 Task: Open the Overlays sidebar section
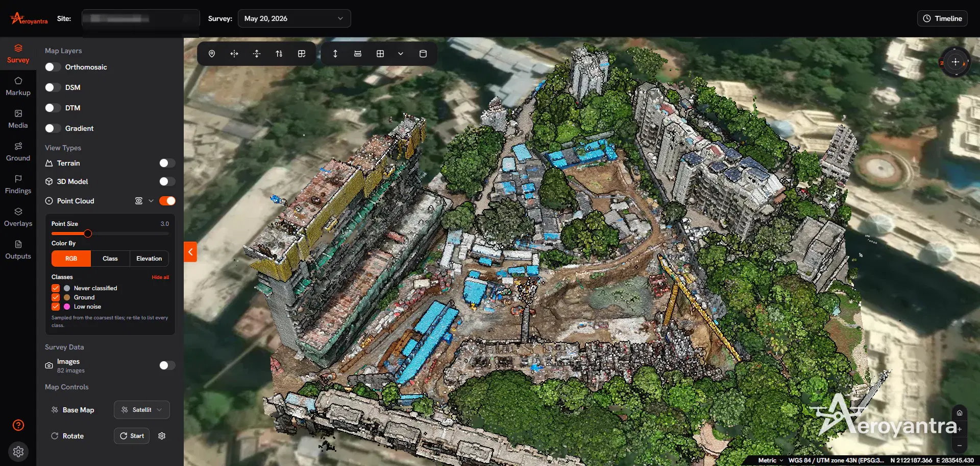click(18, 217)
